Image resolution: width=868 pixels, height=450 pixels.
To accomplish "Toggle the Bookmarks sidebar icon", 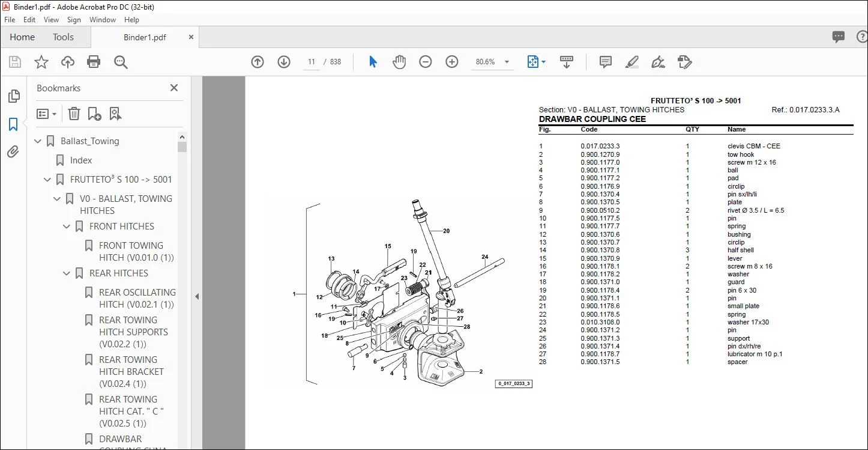I will point(13,124).
